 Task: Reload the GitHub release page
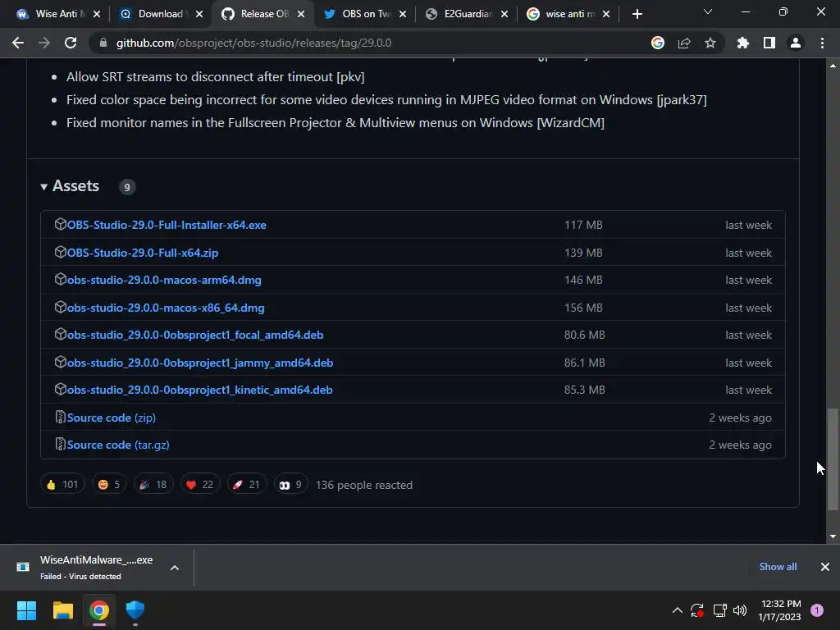coord(71,43)
